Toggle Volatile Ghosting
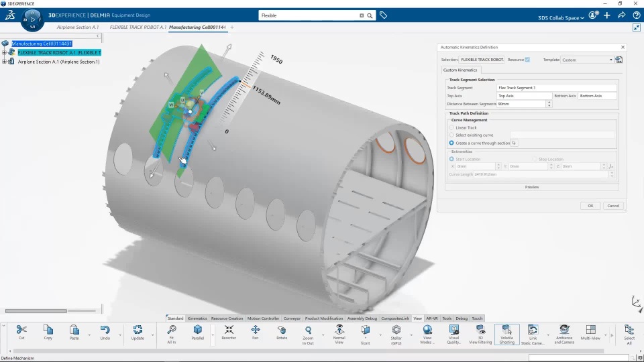Viewport: 644px width, 362px height. [x=507, y=334]
